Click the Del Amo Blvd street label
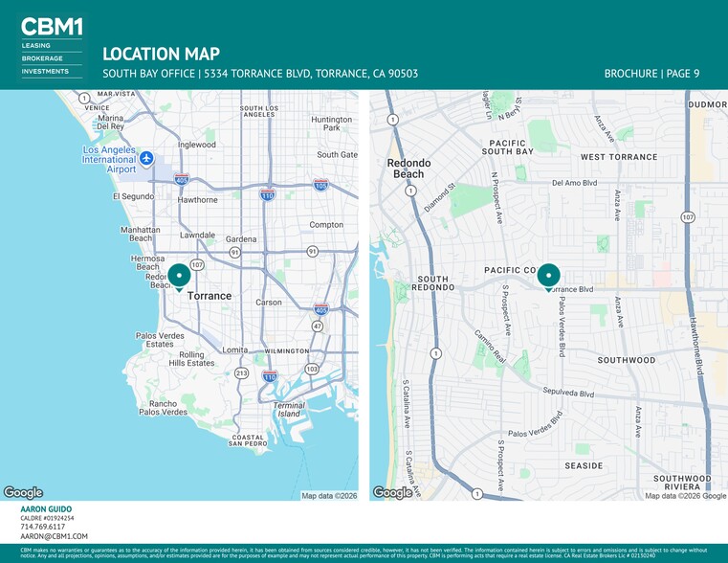Image resolution: width=728 pixels, height=563 pixels. tap(574, 182)
